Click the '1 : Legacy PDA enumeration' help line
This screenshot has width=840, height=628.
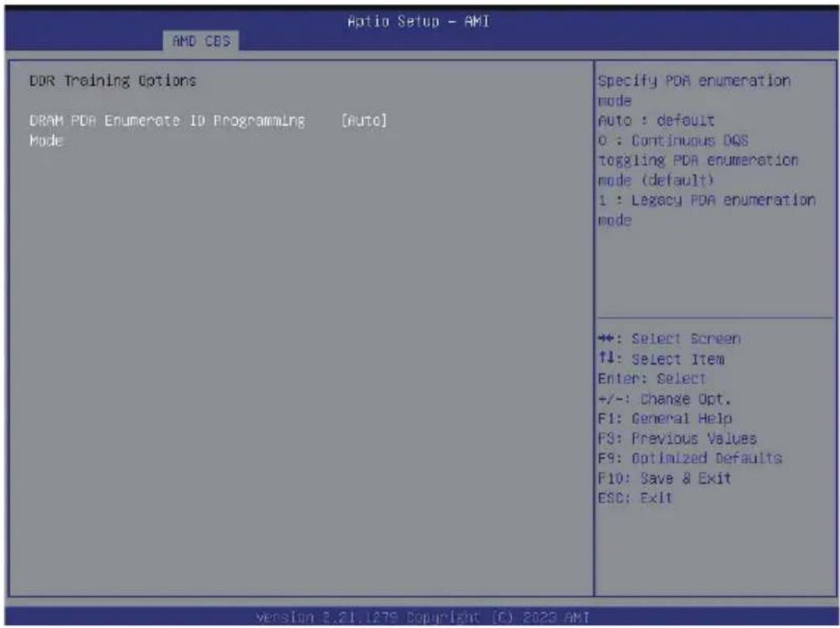707,200
